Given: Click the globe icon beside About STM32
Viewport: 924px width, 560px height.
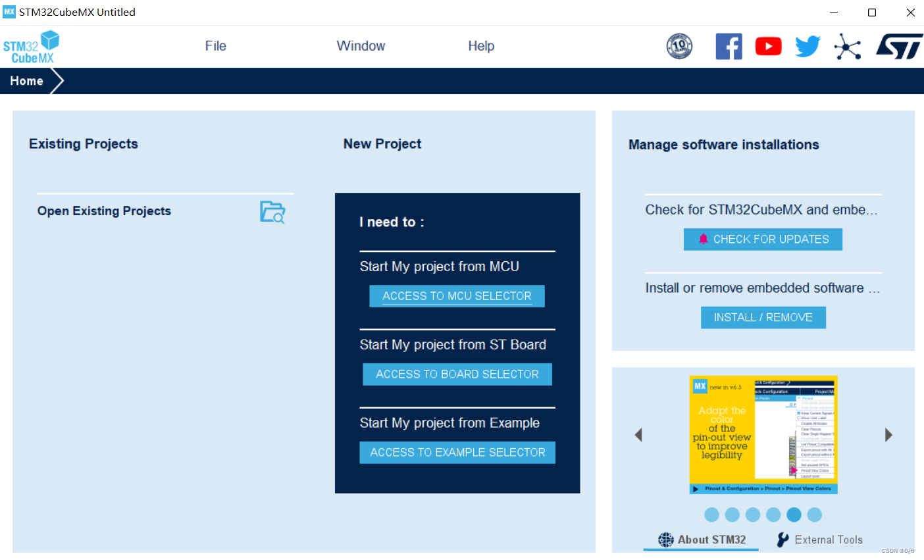Looking at the screenshot, I should (666, 540).
